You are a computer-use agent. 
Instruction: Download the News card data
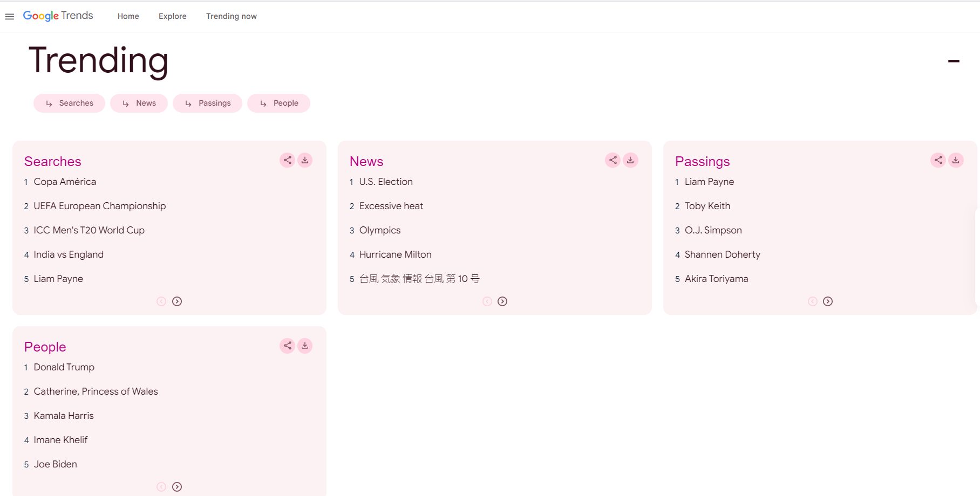click(x=630, y=160)
